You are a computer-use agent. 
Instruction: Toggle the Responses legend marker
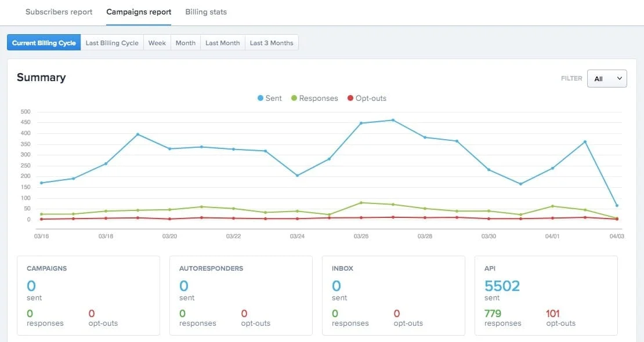[x=294, y=98]
